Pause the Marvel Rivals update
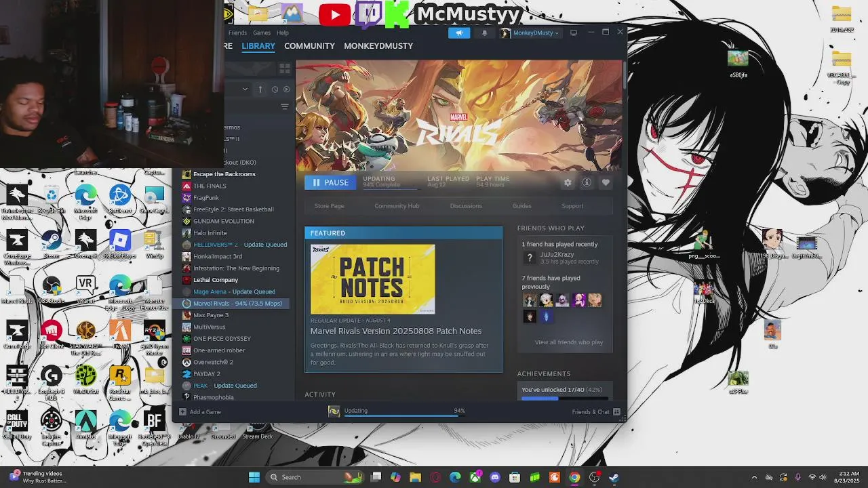The width and height of the screenshot is (868, 488). click(331, 182)
